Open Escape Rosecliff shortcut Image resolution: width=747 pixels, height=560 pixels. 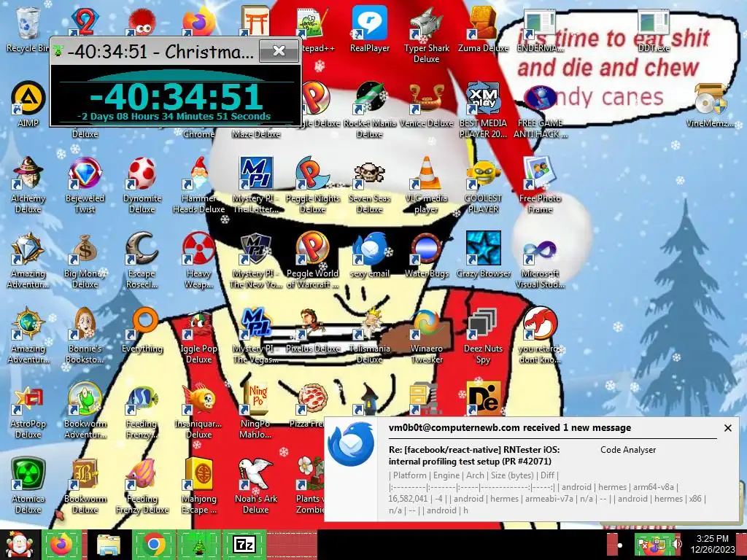pos(142,249)
